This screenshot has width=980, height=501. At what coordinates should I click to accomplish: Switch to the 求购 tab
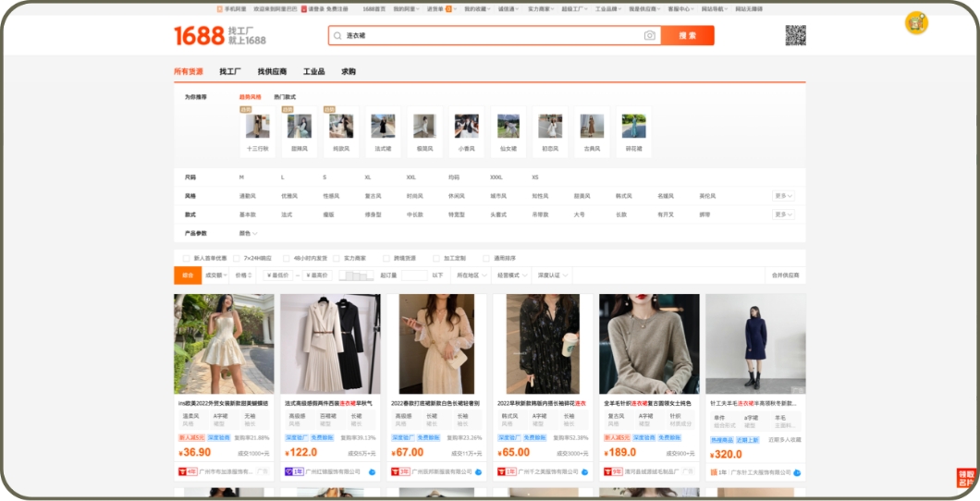pyautogui.click(x=349, y=71)
